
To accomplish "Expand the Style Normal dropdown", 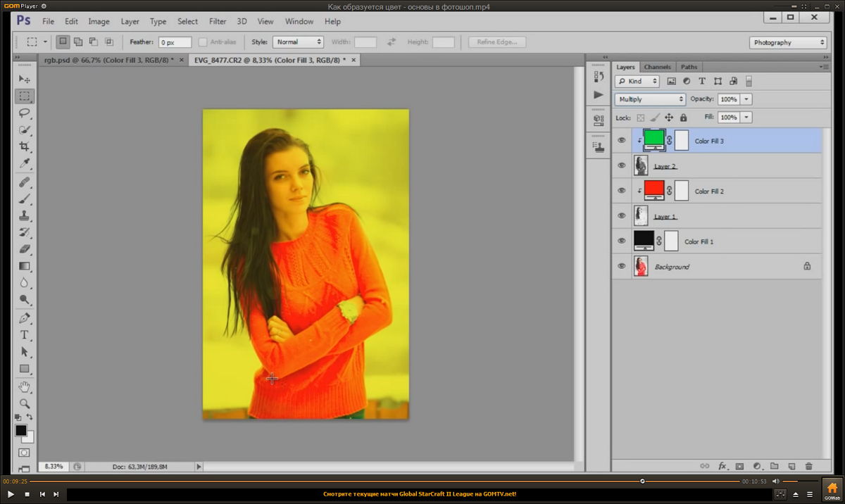I will 298,42.
